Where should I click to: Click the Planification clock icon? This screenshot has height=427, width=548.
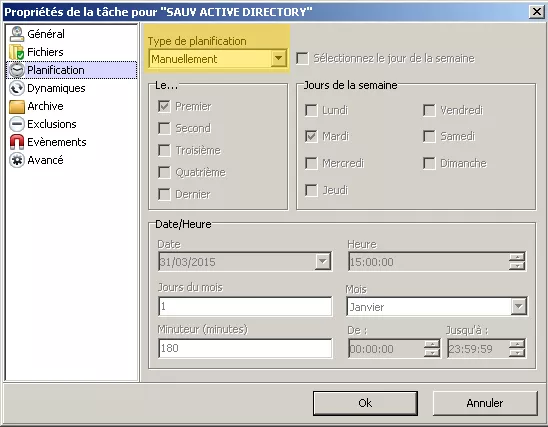tap(17, 70)
